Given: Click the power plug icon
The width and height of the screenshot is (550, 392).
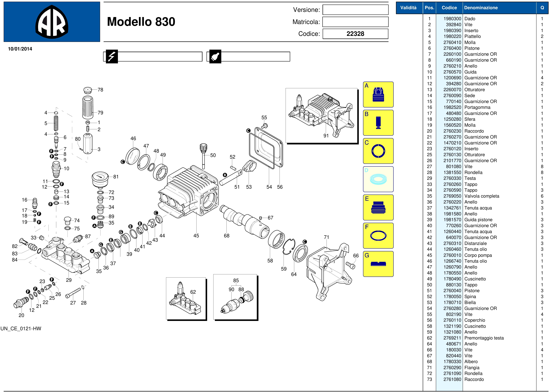Looking at the screenshot, I should click(215, 56).
